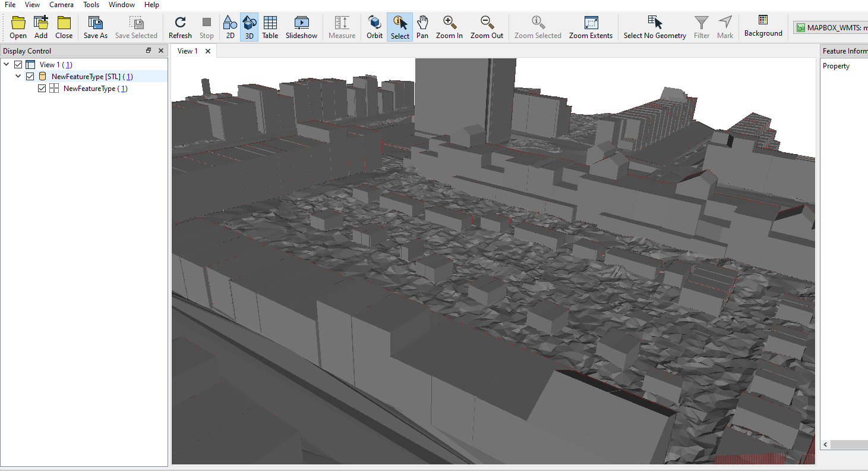Click the Save As toolbar icon

coord(96,27)
